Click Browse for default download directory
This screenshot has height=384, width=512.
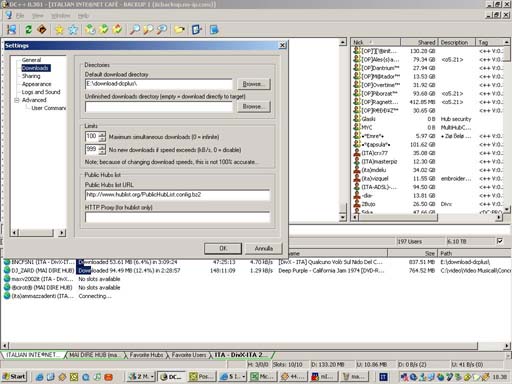(253, 84)
